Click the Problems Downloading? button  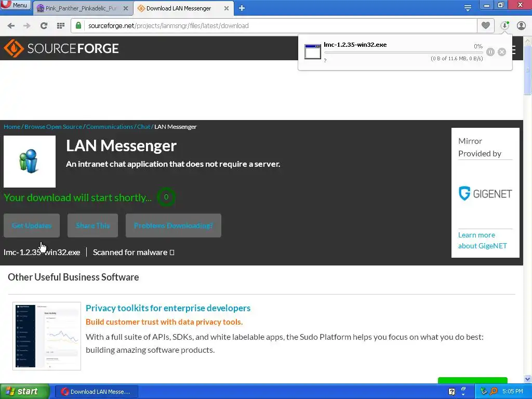pyautogui.click(x=174, y=225)
